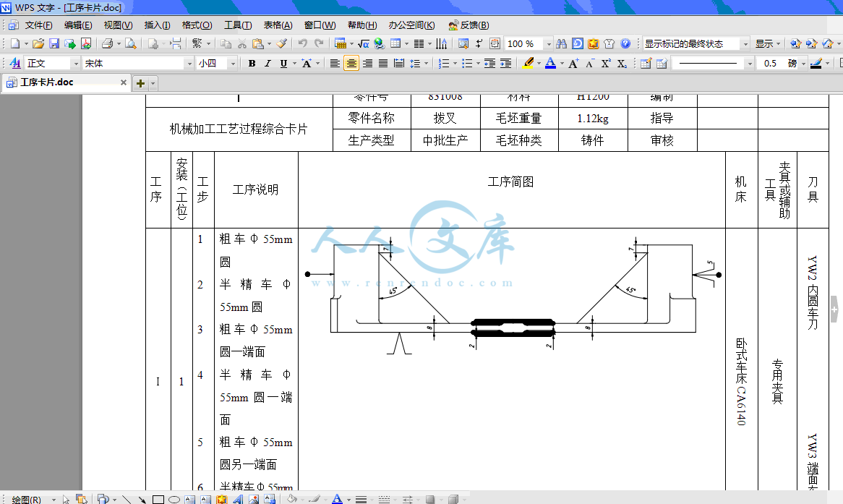
Task: Create a new blank document
Action: [x=15, y=43]
